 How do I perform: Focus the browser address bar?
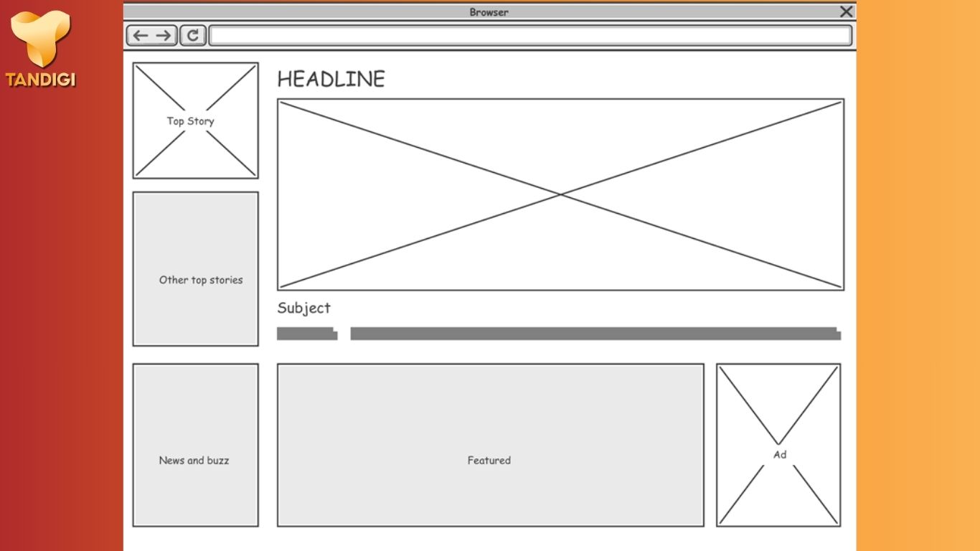(x=530, y=35)
